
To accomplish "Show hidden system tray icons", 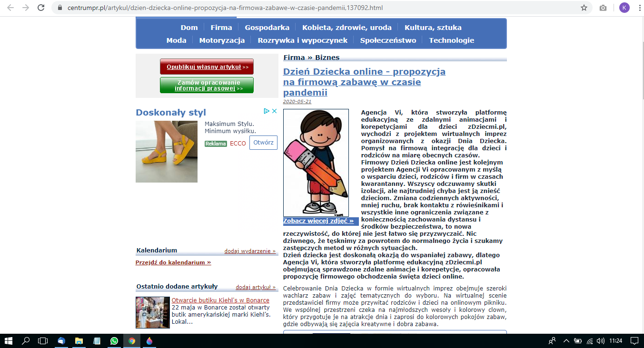I will pos(566,341).
